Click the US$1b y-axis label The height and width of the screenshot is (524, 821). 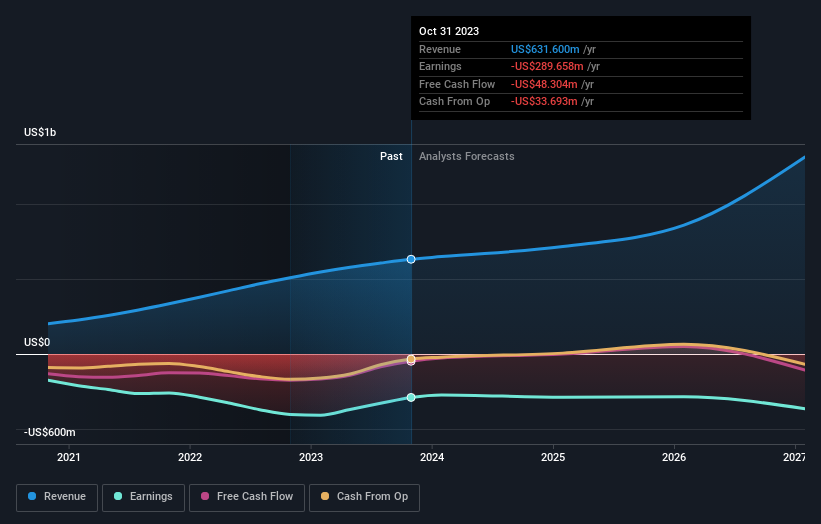click(40, 132)
